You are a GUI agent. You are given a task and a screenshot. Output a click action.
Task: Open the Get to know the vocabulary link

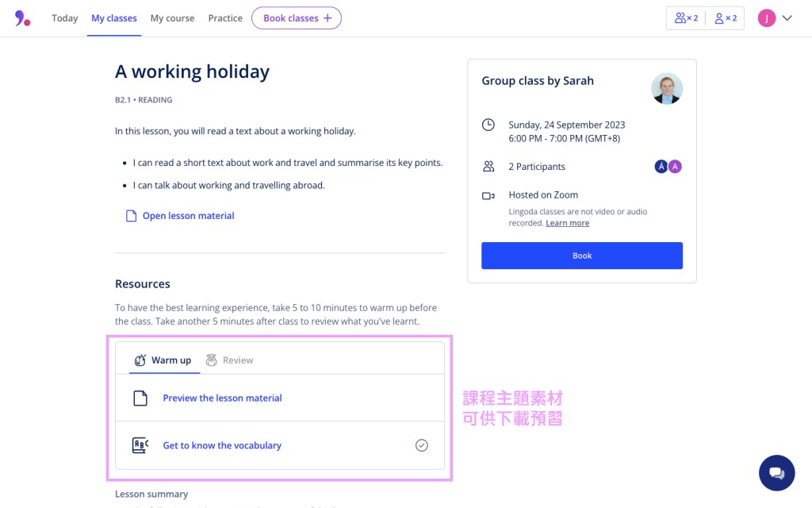[x=222, y=445]
